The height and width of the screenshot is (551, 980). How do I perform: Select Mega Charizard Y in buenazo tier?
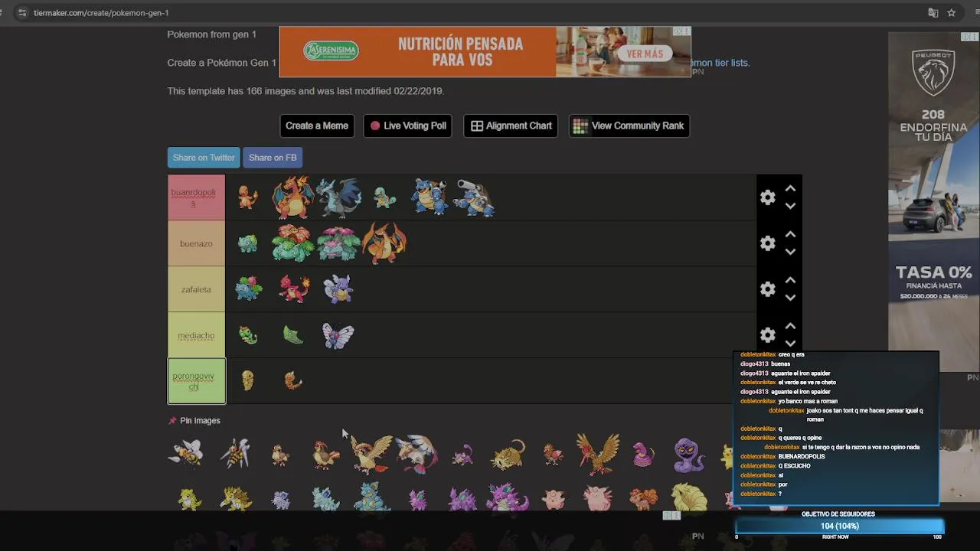click(384, 243)
